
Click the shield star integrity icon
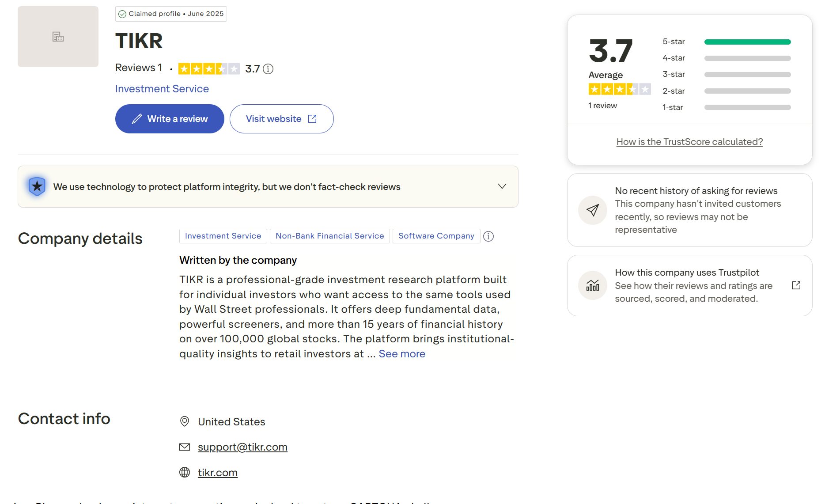(37, 186)
